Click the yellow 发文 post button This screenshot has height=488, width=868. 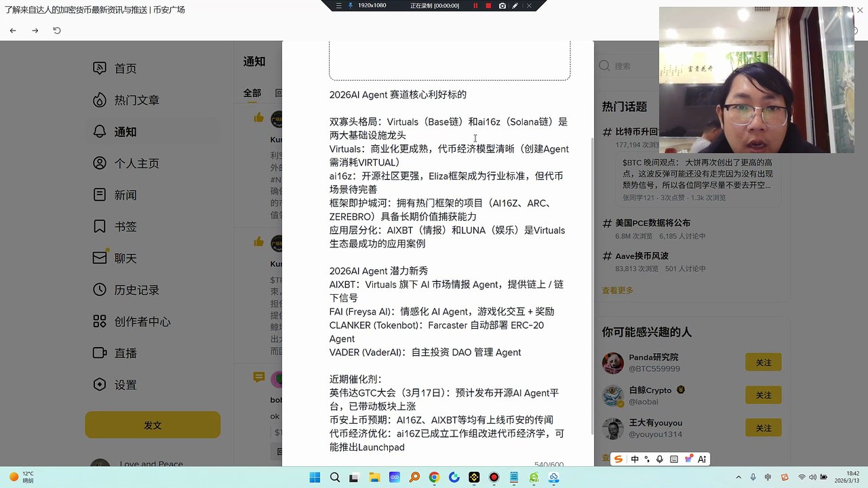[x=153, y=425]
